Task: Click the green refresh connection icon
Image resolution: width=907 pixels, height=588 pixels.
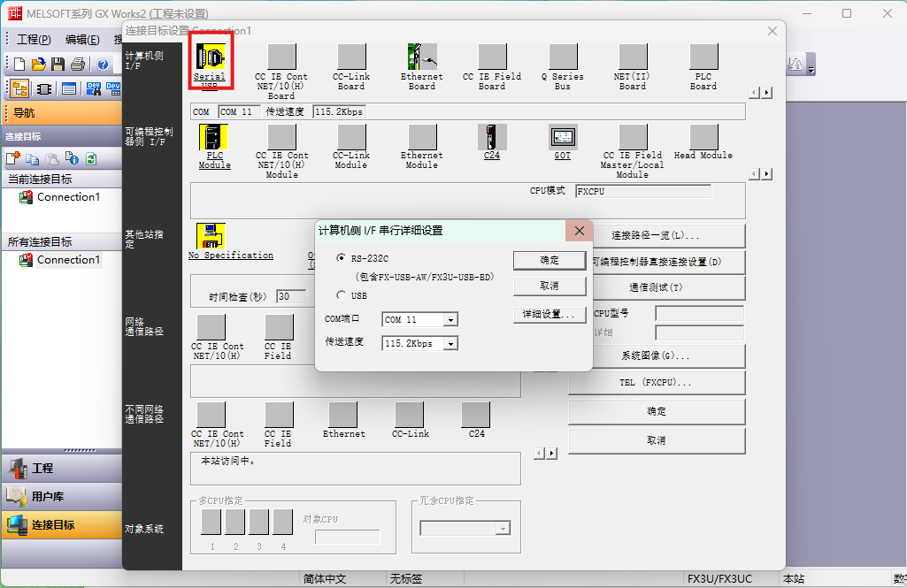Action: (x=91, y=158)
